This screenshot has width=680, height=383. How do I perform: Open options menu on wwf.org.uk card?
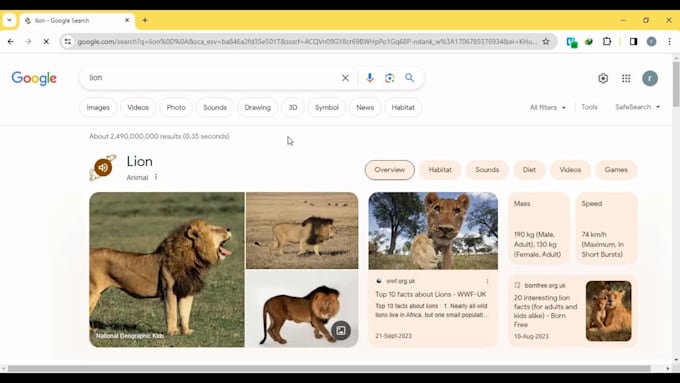coord(487,281)
